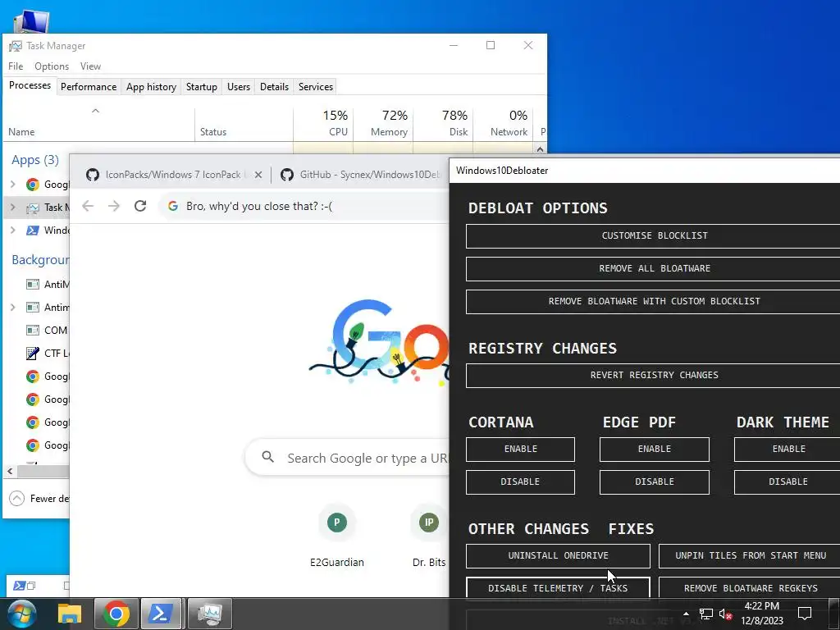The height and width of the screenshot is (630, 840).
Task: Switch to Task Manager in taskbar
Action: (209, 614)
